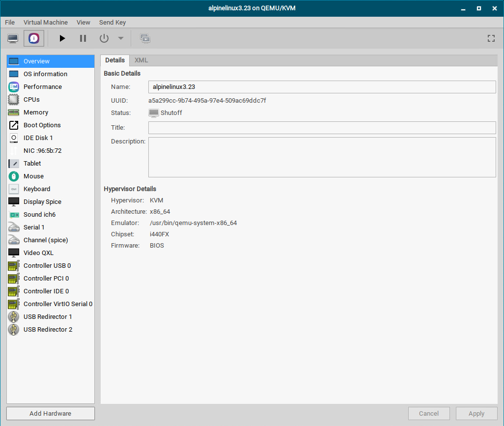Show the graphical console view
504x426 pixels.
coord(13,39)
